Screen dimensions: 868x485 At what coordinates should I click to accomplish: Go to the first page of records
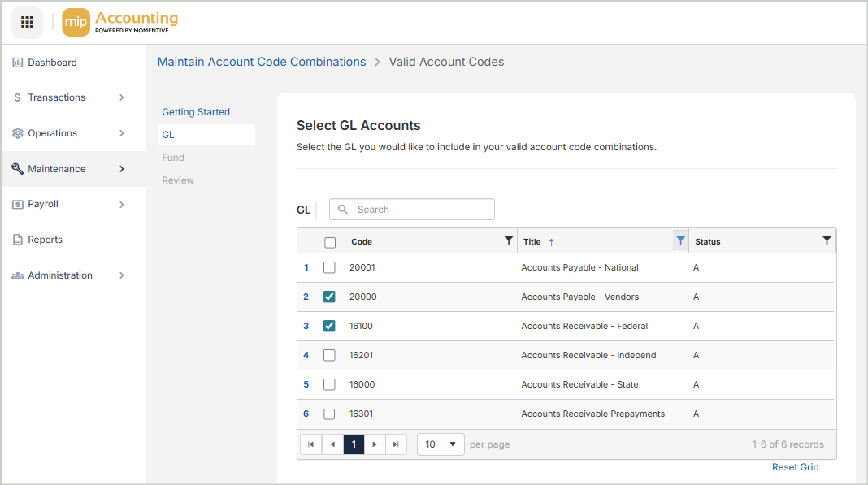pyautogui.click(x=310, y=444)
